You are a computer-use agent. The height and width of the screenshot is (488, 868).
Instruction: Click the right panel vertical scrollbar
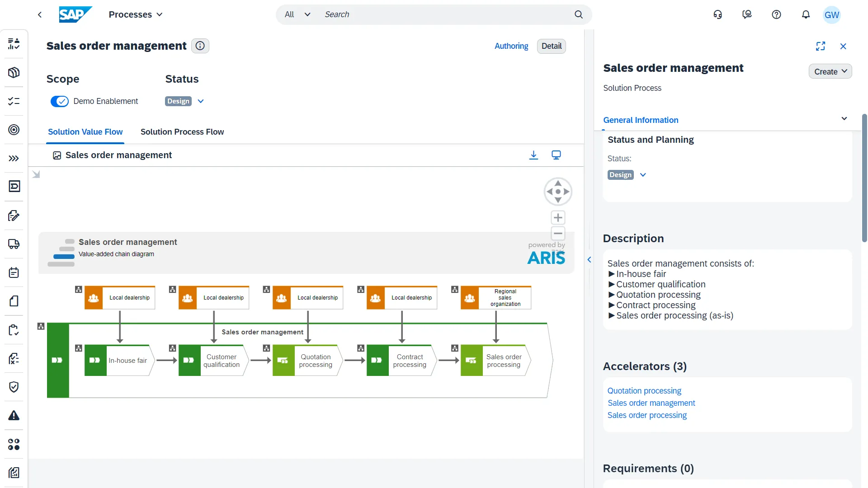point(864,178)
